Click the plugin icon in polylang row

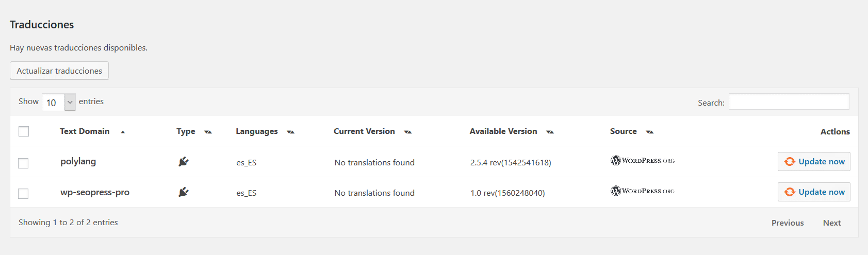[183, 162]
